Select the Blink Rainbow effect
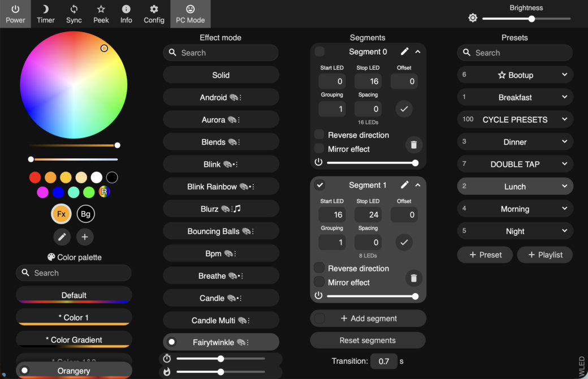Image resolution: width=588 pixels, height=379 pixels. (221, 187)
